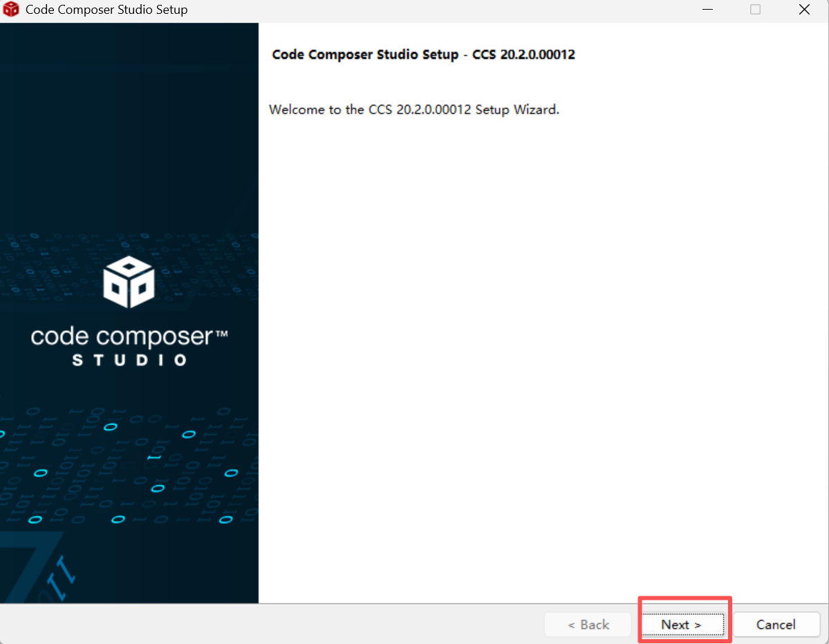Click the 'Welcome to the CCS 20.2.0.00012 Setup Wizard.' text
829x644 pixels.
pos(414,110)
